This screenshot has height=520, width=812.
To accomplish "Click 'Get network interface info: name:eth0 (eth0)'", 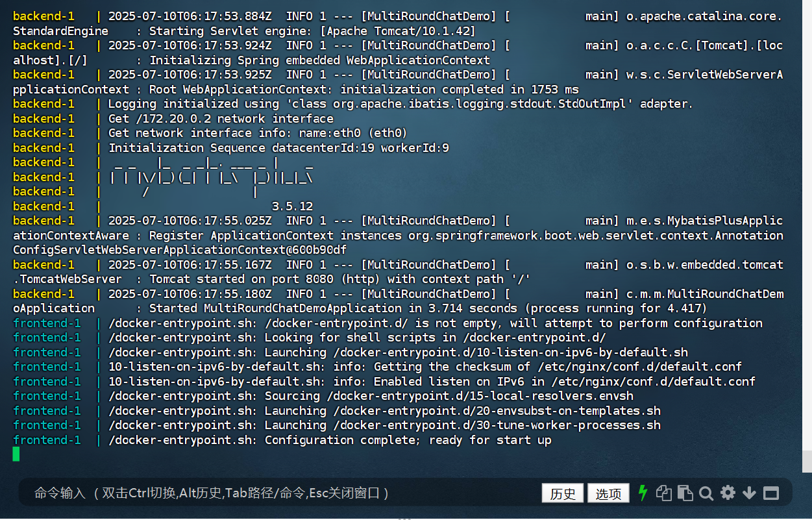I will click(258, 133).
